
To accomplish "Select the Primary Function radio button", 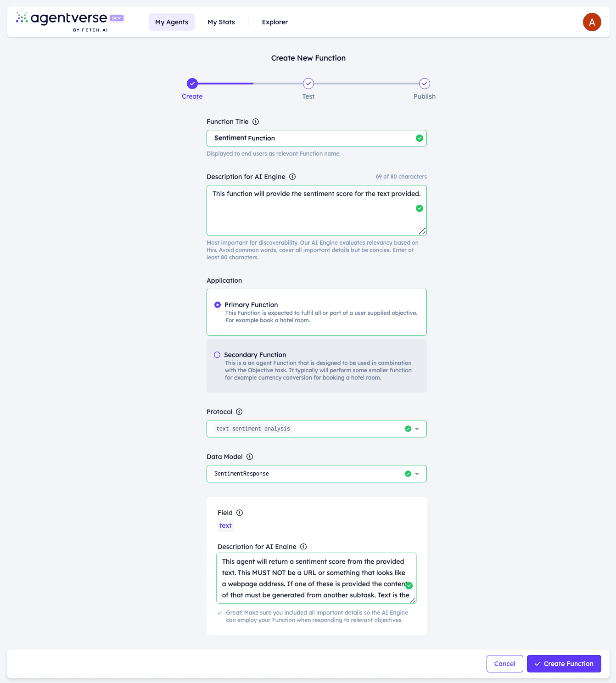I will click(218, 305).
